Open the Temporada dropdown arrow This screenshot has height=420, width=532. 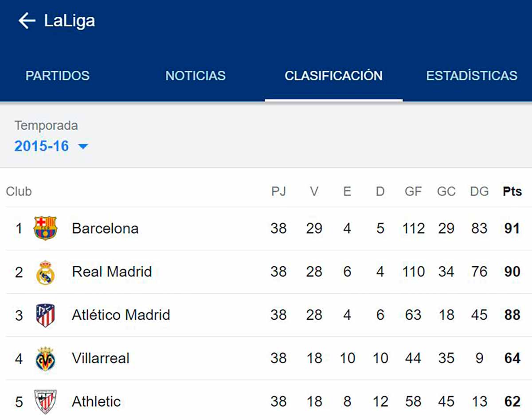pyautogui.click(x=83, y=146)
